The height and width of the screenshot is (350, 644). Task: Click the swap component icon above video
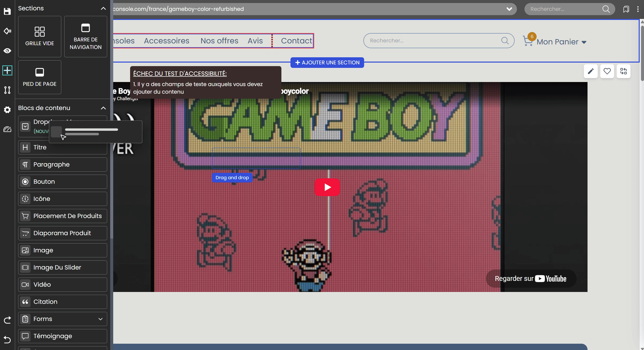tap(623, 71)
